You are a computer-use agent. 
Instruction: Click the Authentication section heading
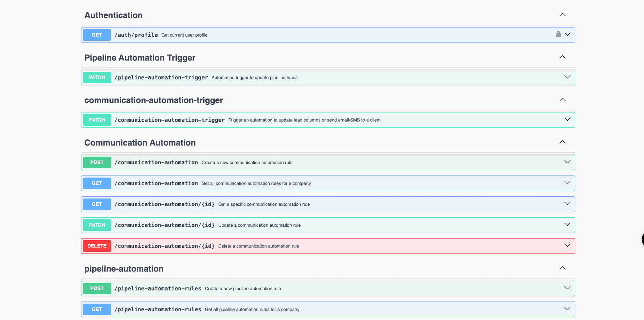pyautogui.click(x=113, y=15)
